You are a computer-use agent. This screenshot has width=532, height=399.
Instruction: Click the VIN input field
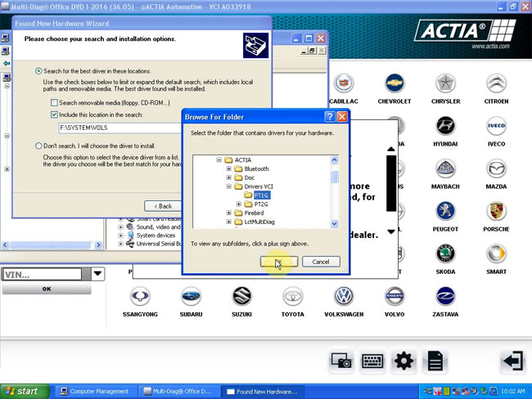(42, 274)
